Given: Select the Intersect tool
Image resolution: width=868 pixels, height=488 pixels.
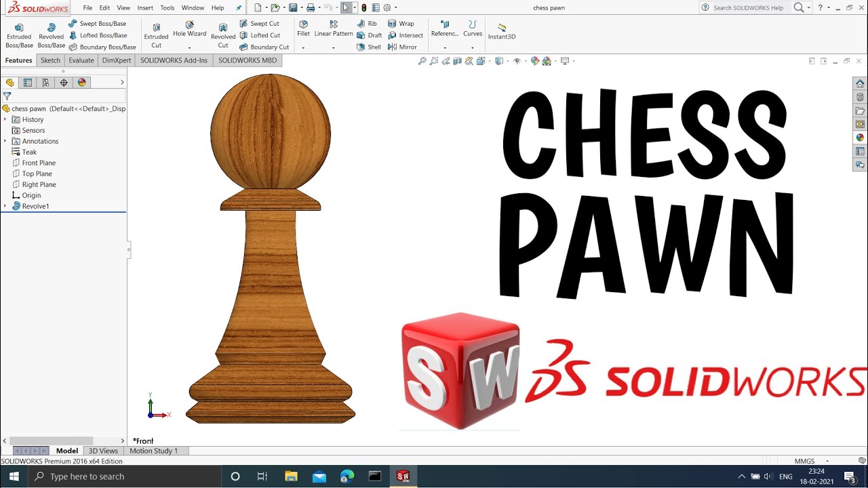Looking at the screenshot, I should 406,35.
